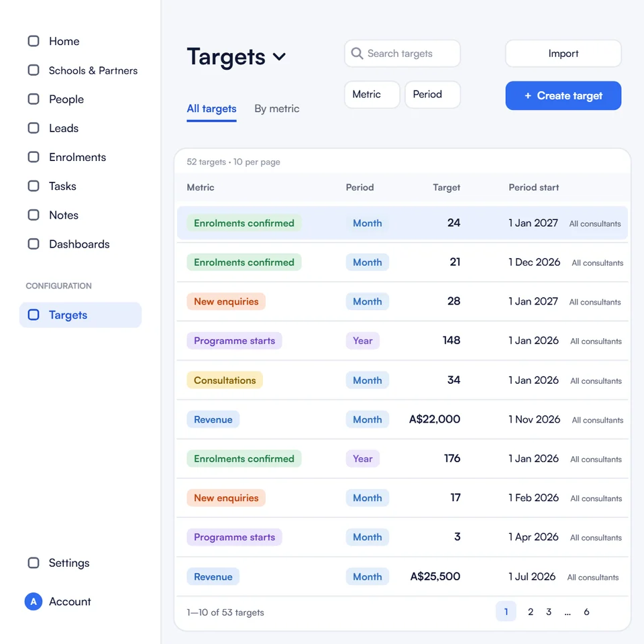
Task: Click the target value 34
Action: [x=453, y=380]
